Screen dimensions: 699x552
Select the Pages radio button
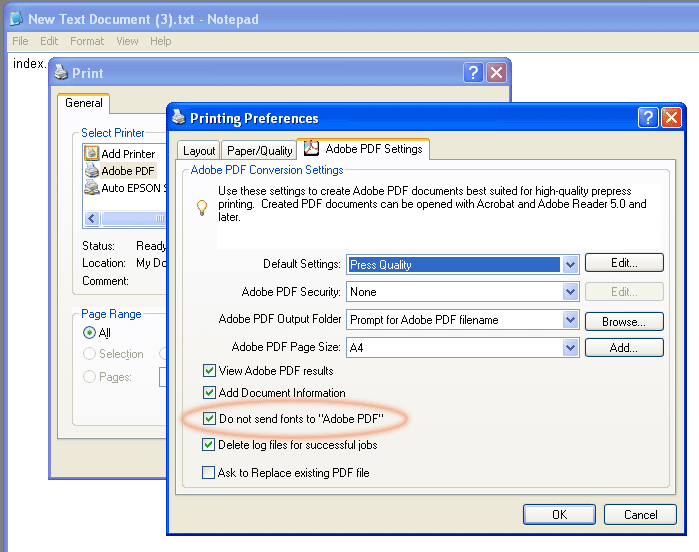(89, 377)
